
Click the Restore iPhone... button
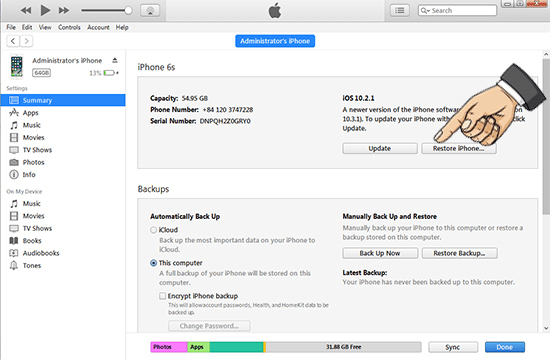pyautogui.click(x=458, y=148)
